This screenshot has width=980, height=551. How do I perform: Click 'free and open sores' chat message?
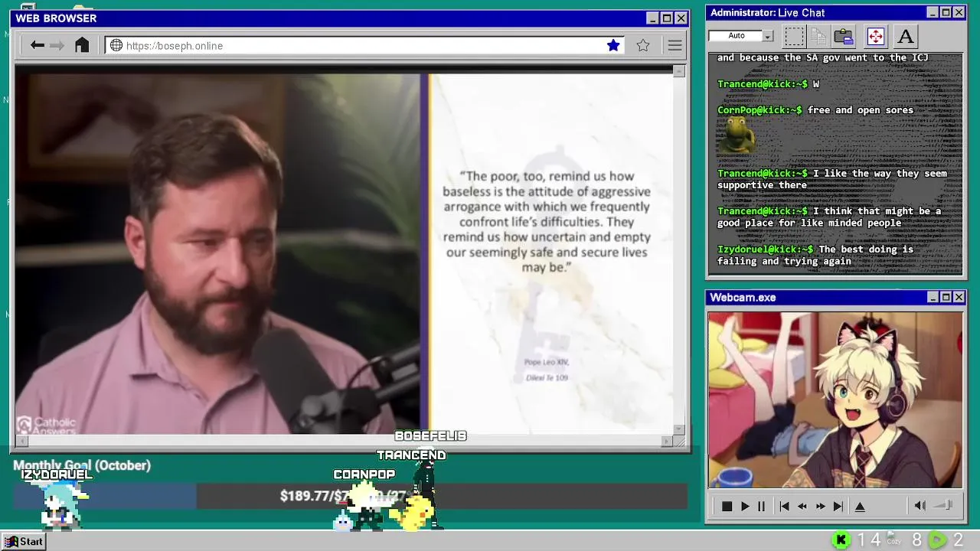click(860, 110)
